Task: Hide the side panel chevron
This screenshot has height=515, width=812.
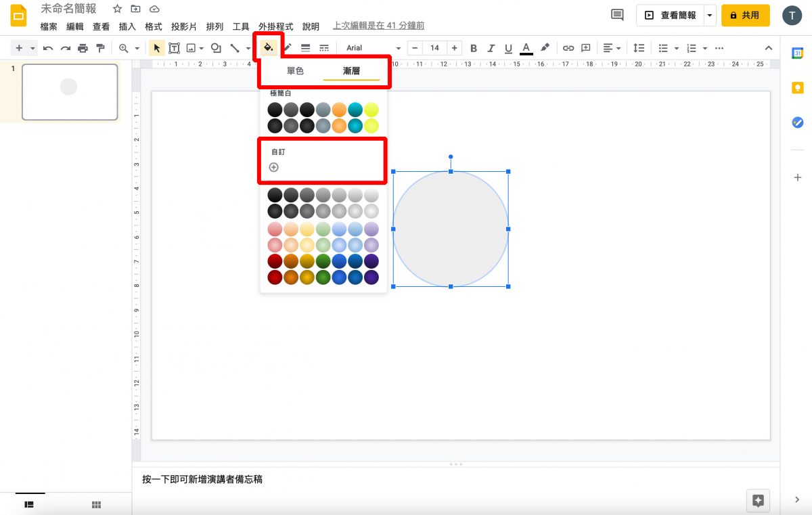Action: [x=797, y=499]
